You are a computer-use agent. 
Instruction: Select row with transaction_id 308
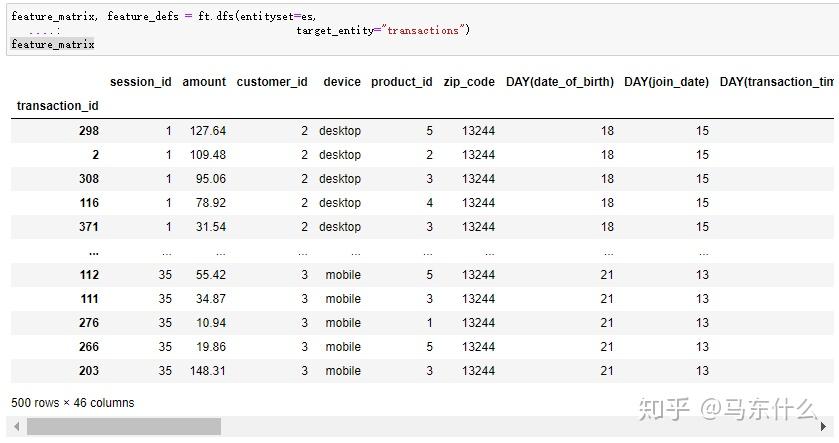[88, 179]
